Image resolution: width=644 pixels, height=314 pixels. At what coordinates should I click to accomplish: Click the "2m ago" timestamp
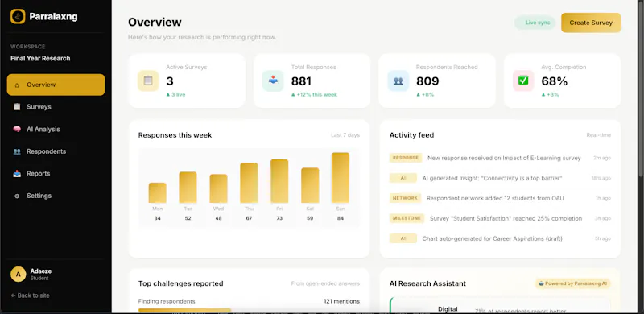pyautogui.click(x=602, y=159)
